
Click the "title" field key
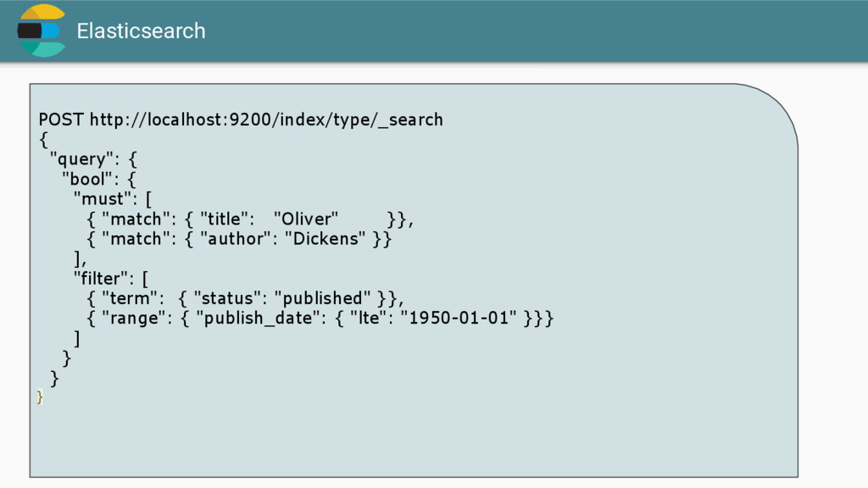coord(227,219)
